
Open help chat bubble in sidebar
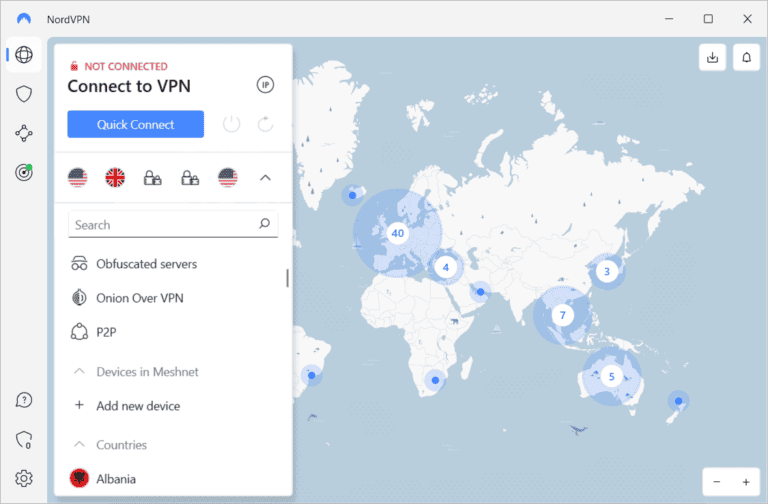pos(24,400)
